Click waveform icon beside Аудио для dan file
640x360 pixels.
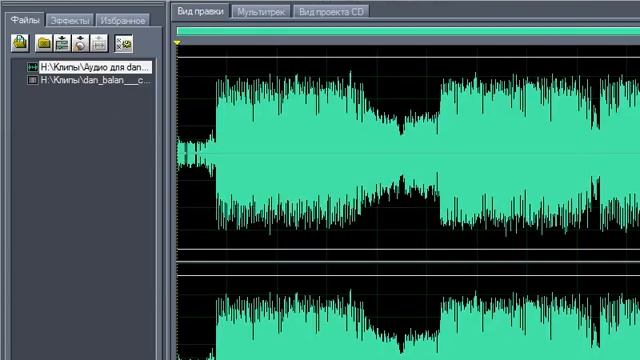click(32, 67)
